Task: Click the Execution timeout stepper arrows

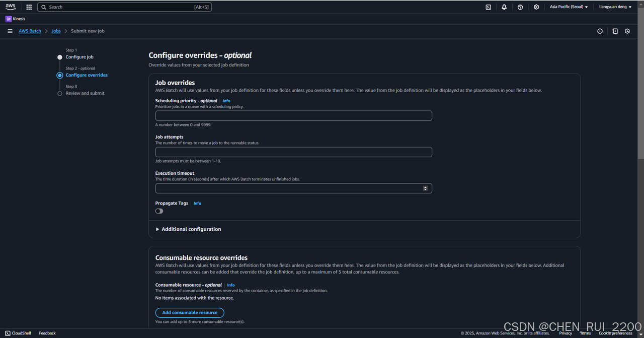Action: click(425, 188)
